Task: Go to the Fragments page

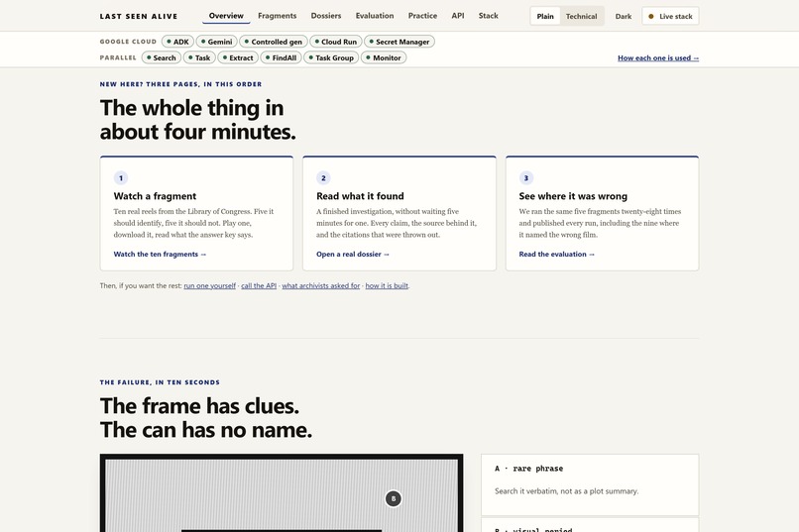Action: click(278, 16)
